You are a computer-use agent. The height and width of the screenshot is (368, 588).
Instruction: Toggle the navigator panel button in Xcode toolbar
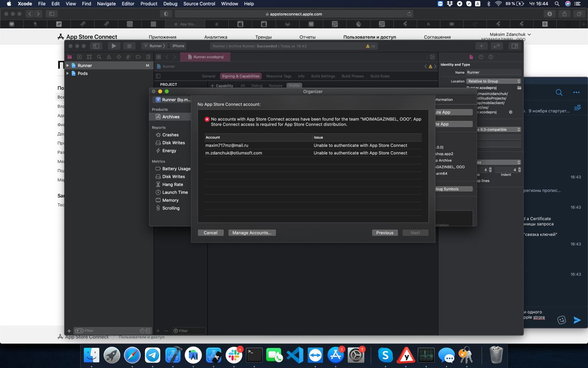pos(96,46)
